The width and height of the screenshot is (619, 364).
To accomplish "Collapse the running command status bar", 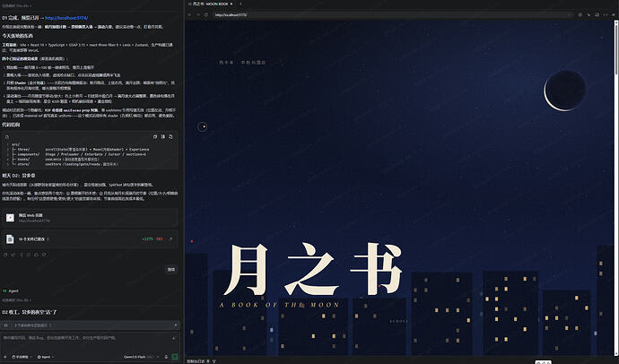I will [176, 325].
